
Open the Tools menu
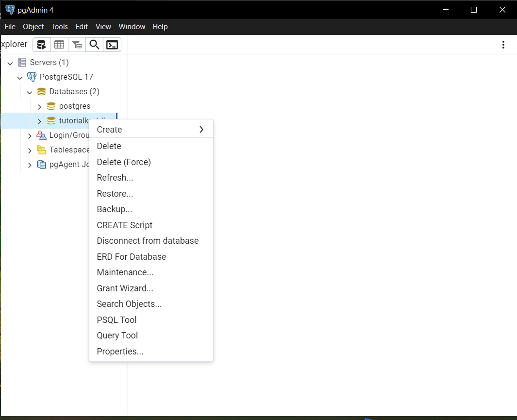59,27
